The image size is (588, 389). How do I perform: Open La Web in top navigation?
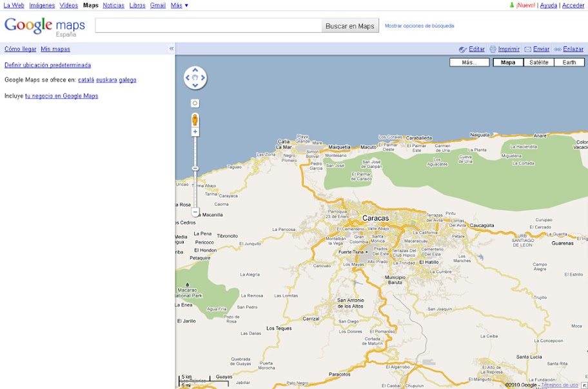14,5
